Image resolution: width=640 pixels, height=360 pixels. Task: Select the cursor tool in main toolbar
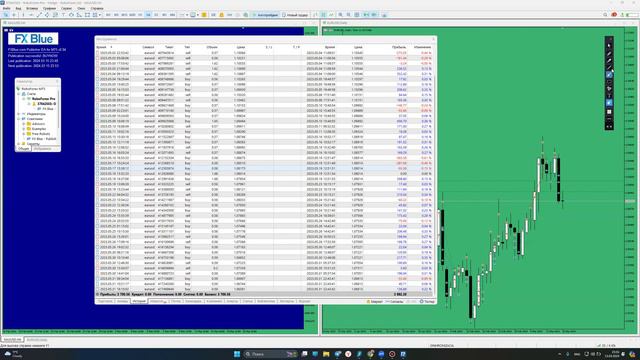click(6, 15)
